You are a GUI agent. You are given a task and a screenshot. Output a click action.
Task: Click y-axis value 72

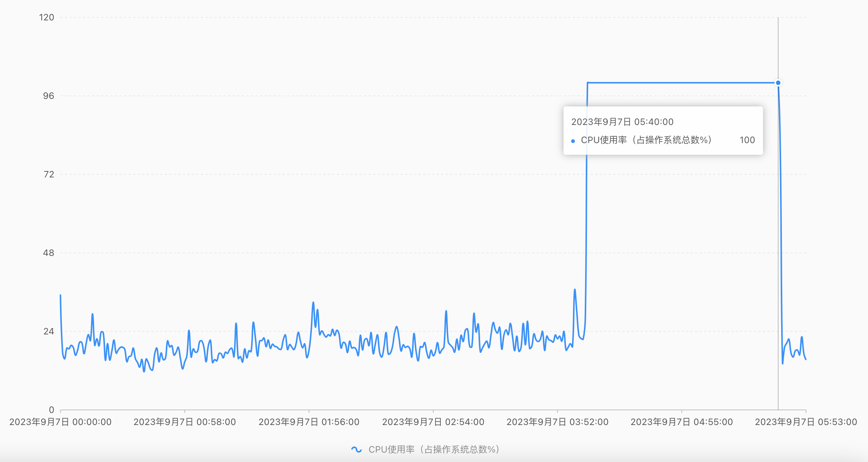point(49,174)
